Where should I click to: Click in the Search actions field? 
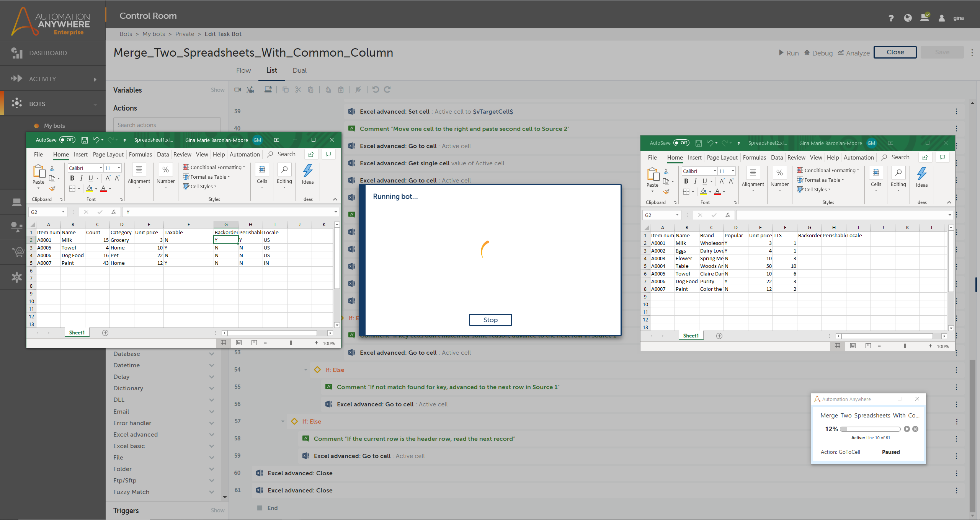(167, 125)
